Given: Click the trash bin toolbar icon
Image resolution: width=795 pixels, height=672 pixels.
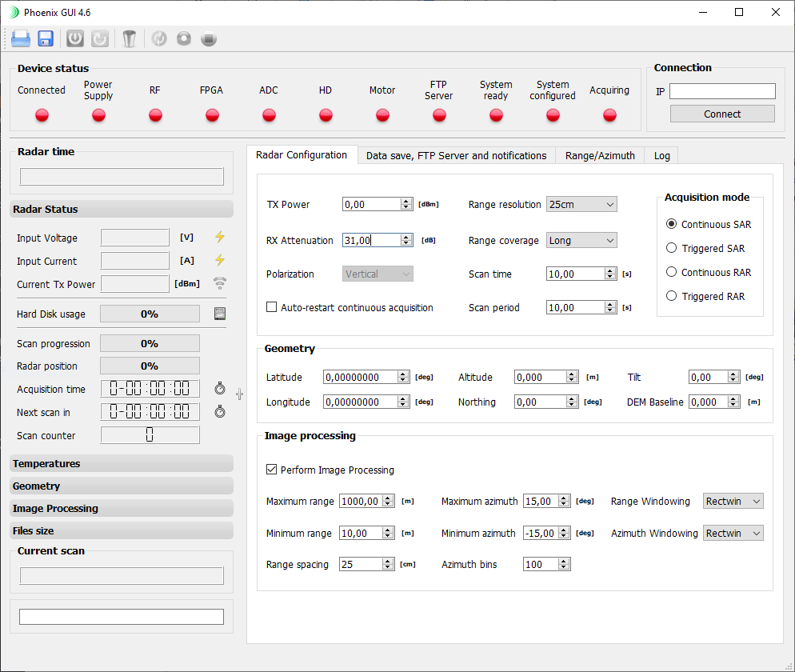Looking at the screenshot, I should pos(130,38).
